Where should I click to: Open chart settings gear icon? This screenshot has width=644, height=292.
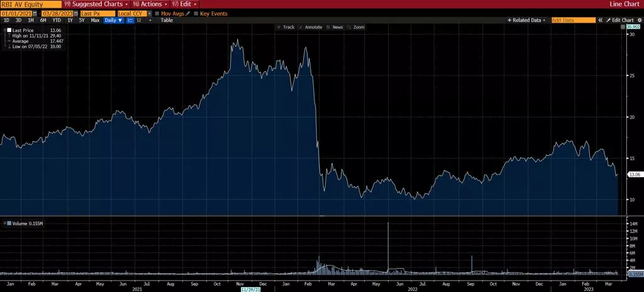pyautogui.click(x=639, y=20)
